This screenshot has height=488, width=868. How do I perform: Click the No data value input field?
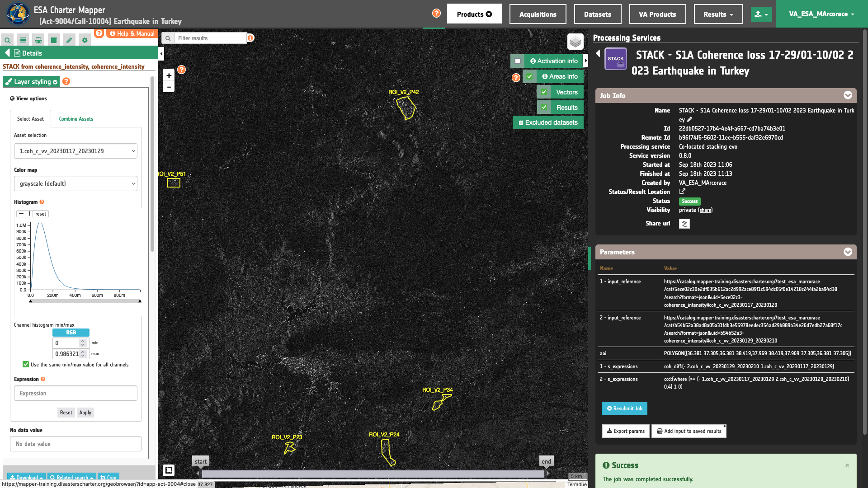[x=75, y=444]
